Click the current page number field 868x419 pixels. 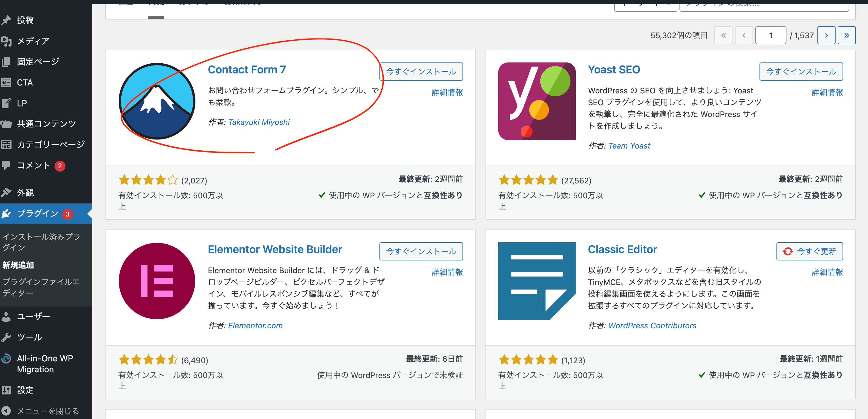pyautogui.click(x=770, y=35)
